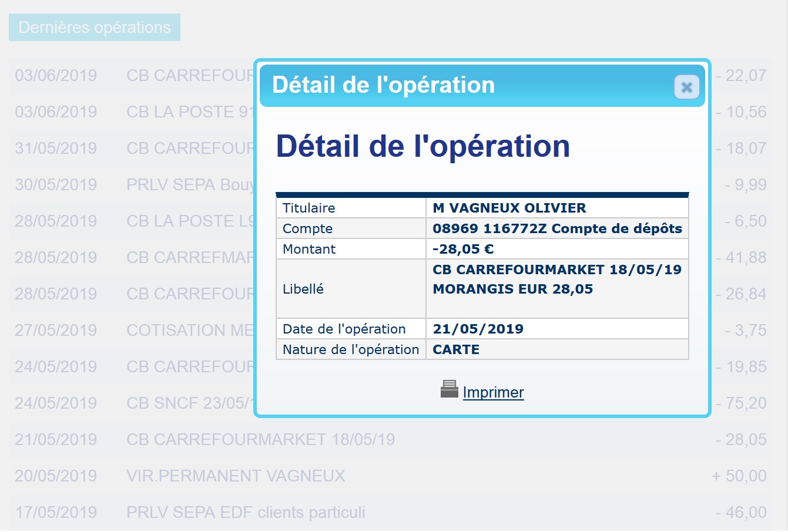The height and width of the screenshot is (532, 788).
Task: Click the + 50,00 credit amount
Action: click(739, 476)
